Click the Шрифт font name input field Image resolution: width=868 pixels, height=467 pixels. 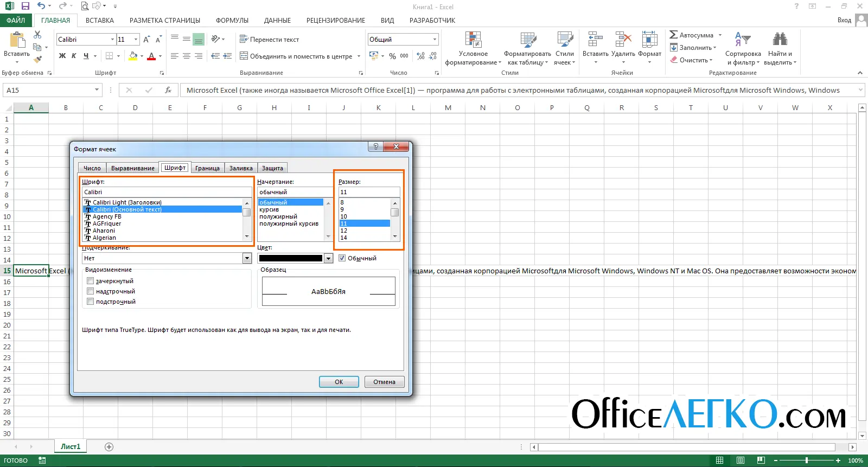(x=167, y=192)
